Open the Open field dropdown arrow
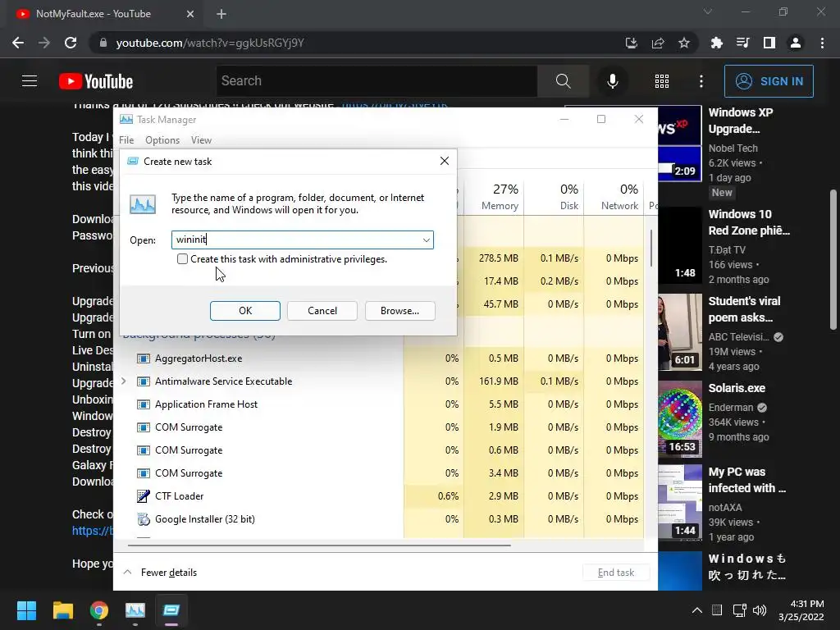Image resolution: width=840 pixels, height=630 pixels. coord(427,240)
